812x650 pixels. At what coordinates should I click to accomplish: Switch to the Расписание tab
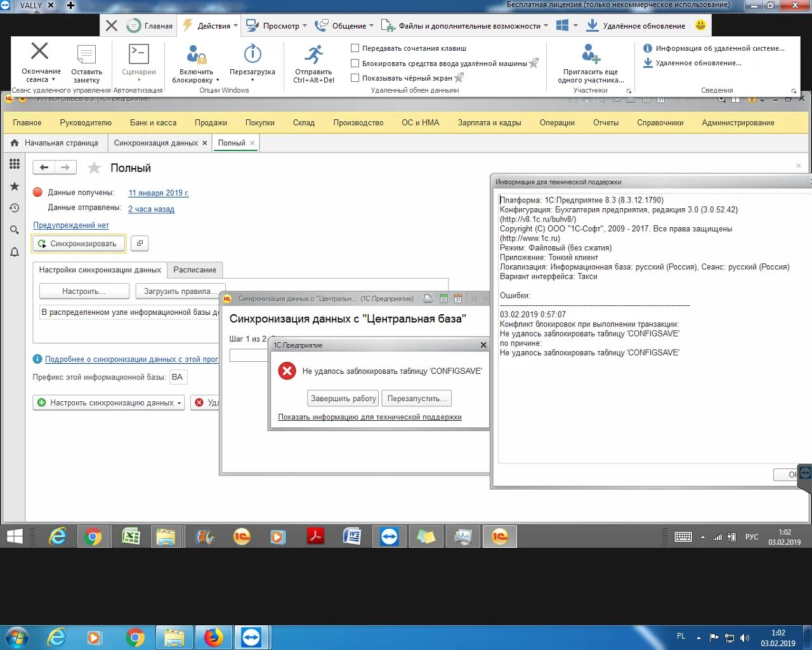pyautogui.click(x=195, y=270)
